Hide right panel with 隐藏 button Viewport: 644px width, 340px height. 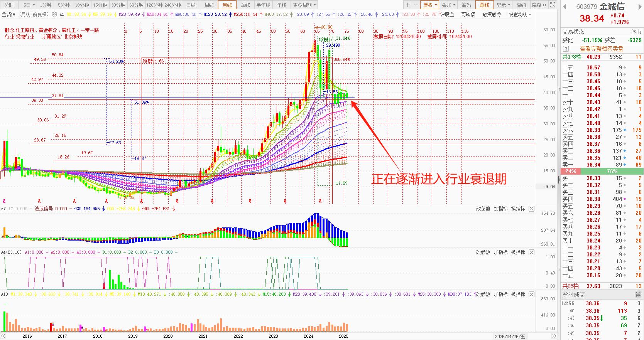[539, 5]
